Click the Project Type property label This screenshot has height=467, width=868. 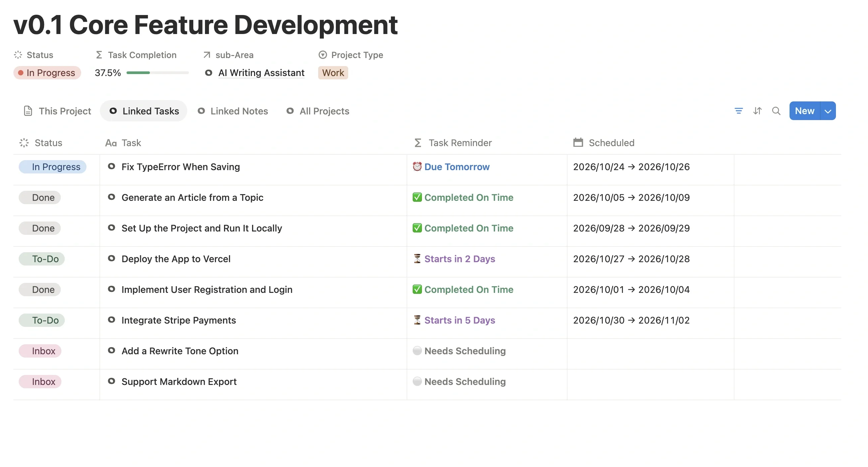(357, 55)
